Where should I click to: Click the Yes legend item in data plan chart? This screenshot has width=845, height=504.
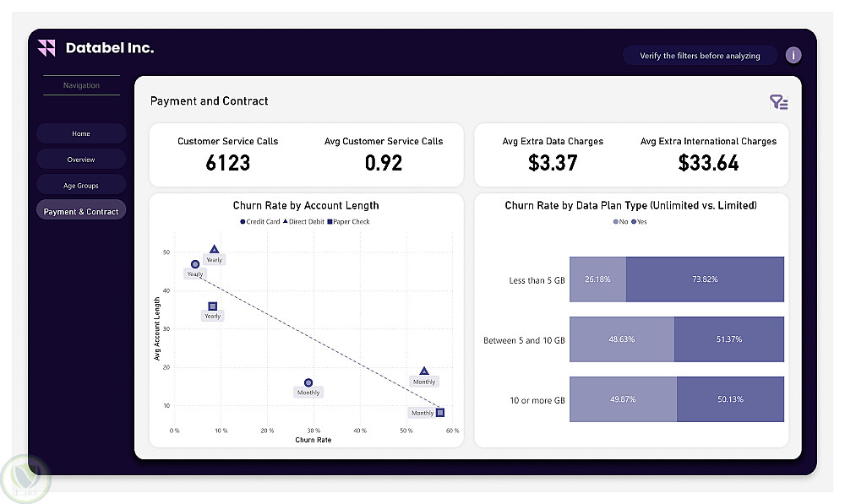pyautogui.click(x=639, y=221)
